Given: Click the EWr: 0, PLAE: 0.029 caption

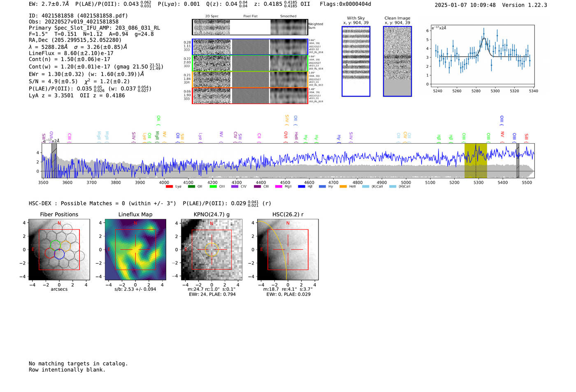Looking at the screenshot, I should tap(288, 295).
